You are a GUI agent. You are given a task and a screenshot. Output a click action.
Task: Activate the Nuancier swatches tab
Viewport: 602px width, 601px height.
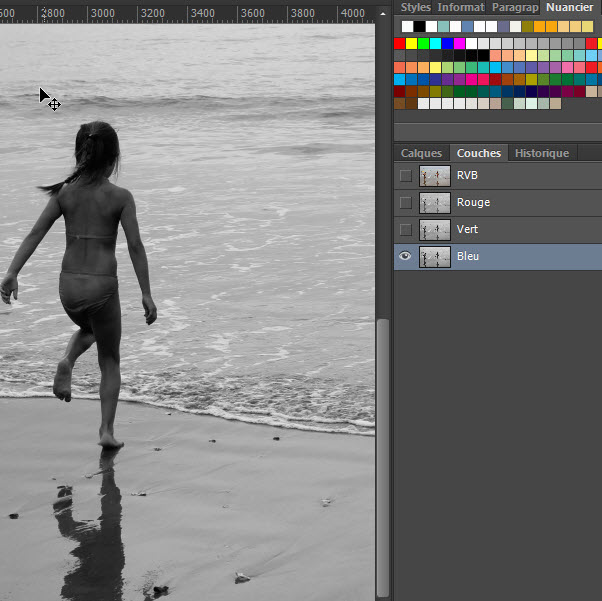coord(569,7)
